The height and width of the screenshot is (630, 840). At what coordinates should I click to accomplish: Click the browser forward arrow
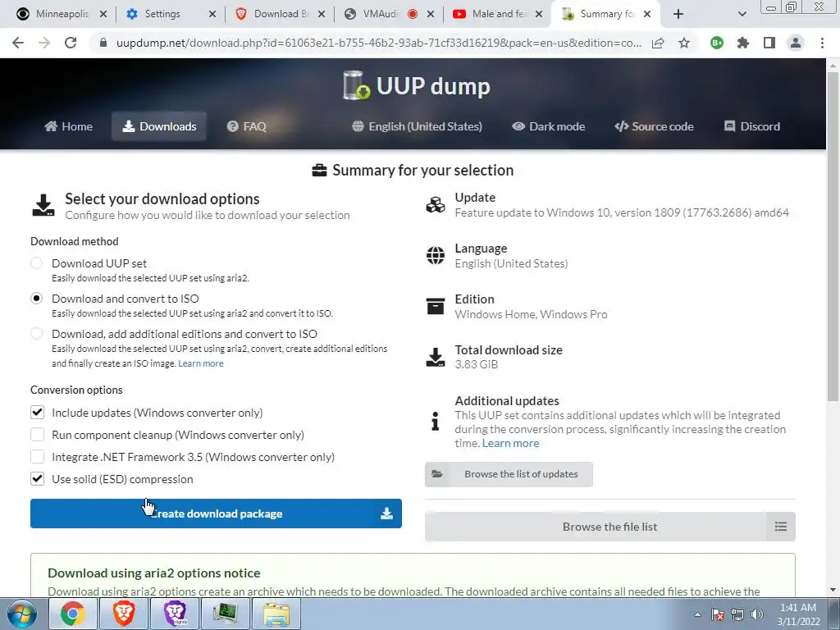click(x=44, y=43)
